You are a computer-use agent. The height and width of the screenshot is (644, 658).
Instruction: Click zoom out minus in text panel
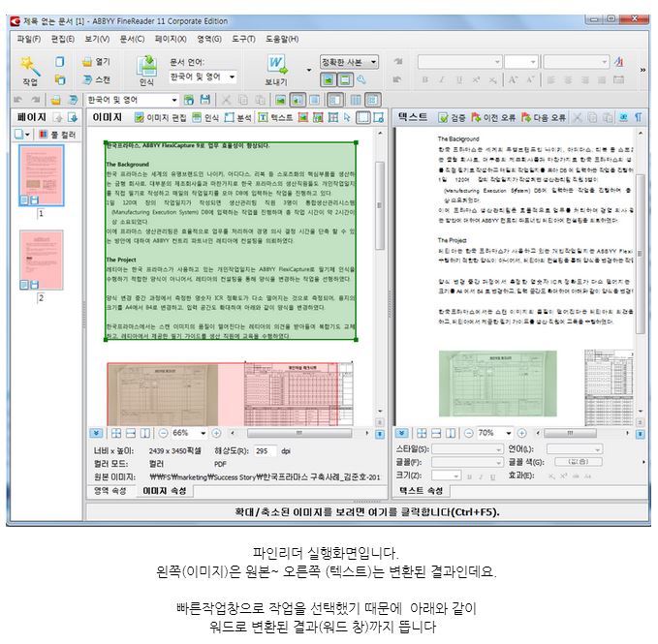[469, 433]
